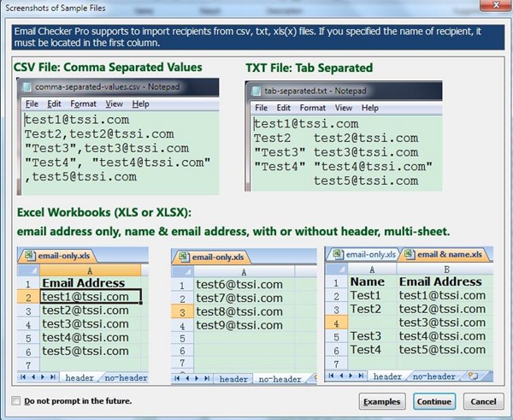Screen dimensions: 513x420
Task: Enable Do not prompt in the future
Action: click(16, 400)
